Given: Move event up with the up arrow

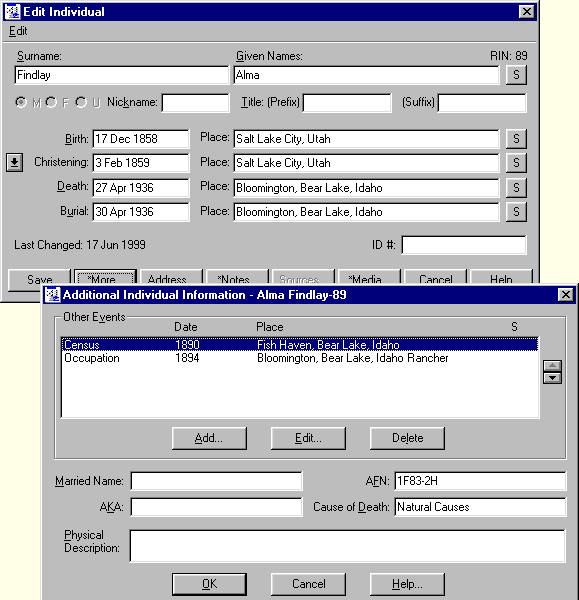Looking at the screenshot, I should click(x=552, y=365).
